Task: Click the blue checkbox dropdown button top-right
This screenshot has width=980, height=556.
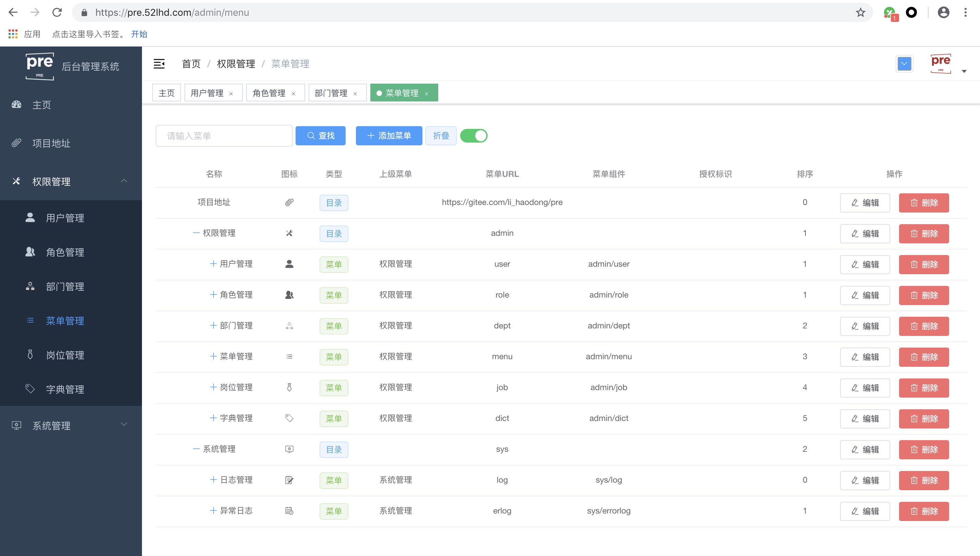Action: 904,64
